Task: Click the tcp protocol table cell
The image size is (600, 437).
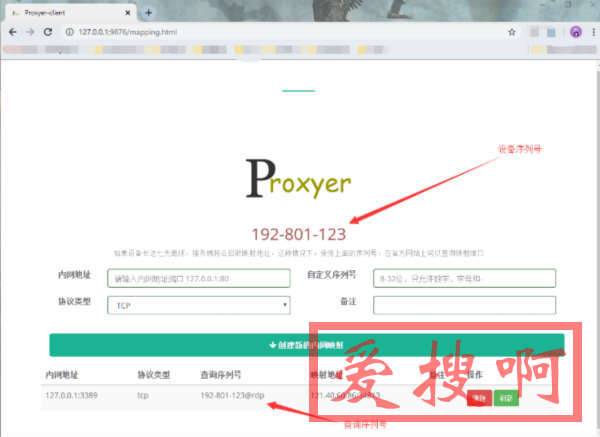Action: [143, 395]
